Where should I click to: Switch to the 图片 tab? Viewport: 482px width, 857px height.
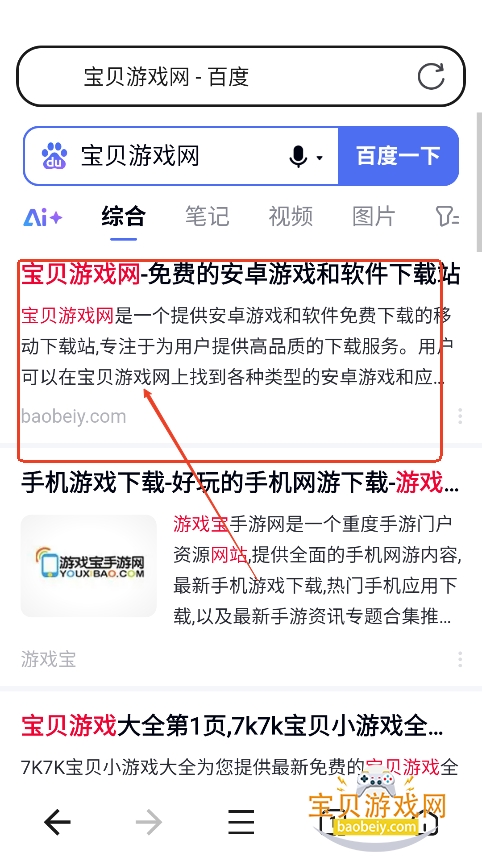374,216
